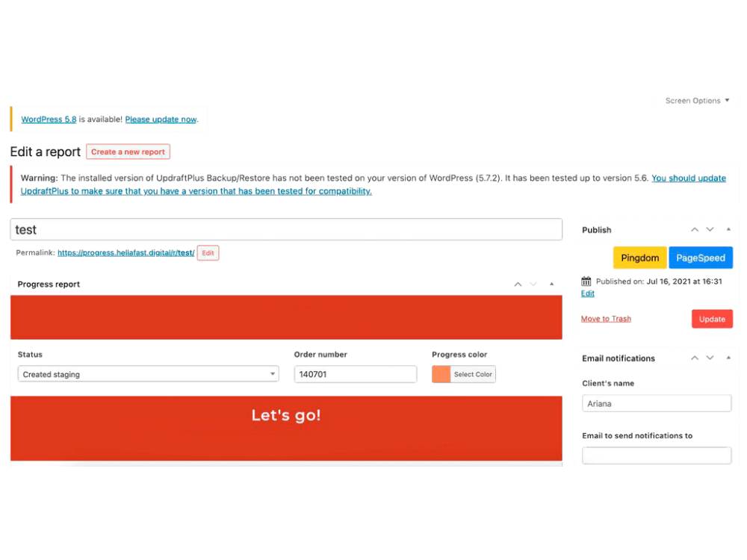This screenshot has height=560, width=747.
Task: Open the Select Color picker button
Action: 473,374
